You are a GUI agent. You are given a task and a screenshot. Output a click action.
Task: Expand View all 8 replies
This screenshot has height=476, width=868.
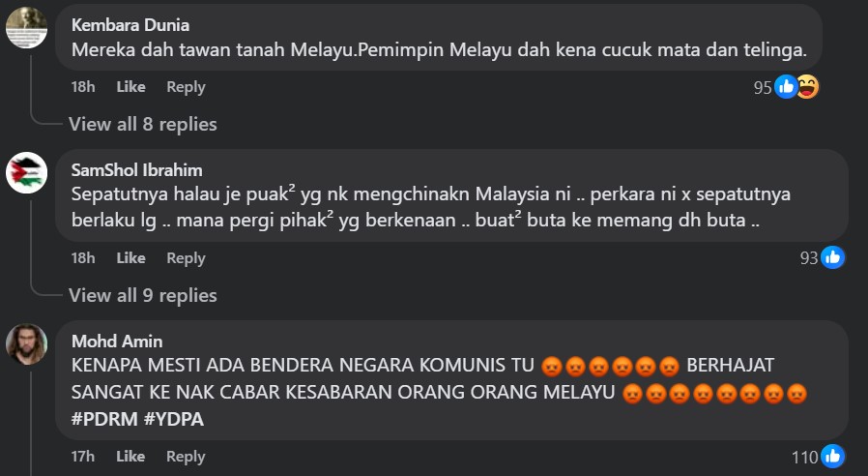(x=143, y=124)
